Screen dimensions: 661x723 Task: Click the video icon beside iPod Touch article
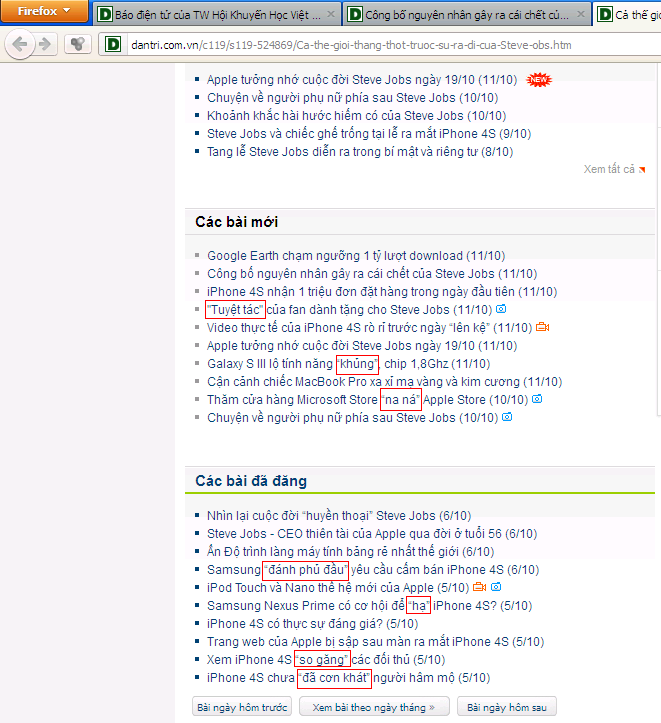pyautogui.click(x=479, y=587)
